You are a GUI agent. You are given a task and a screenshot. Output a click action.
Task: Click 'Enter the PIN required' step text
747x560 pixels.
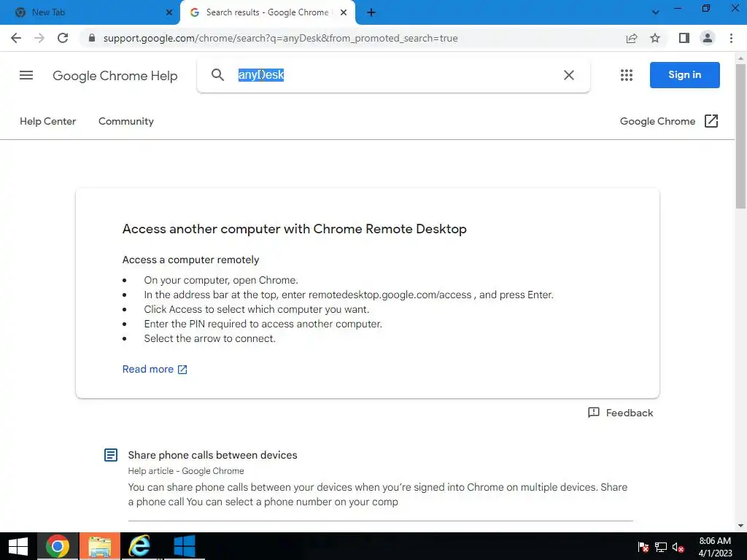263,324
